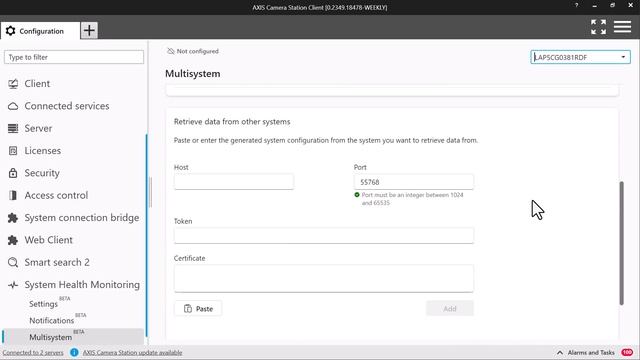640x360 pixels.
Task: Click the Smart search 2 magnifier icon
Action: pyautogui.click(x=13, y=262)
